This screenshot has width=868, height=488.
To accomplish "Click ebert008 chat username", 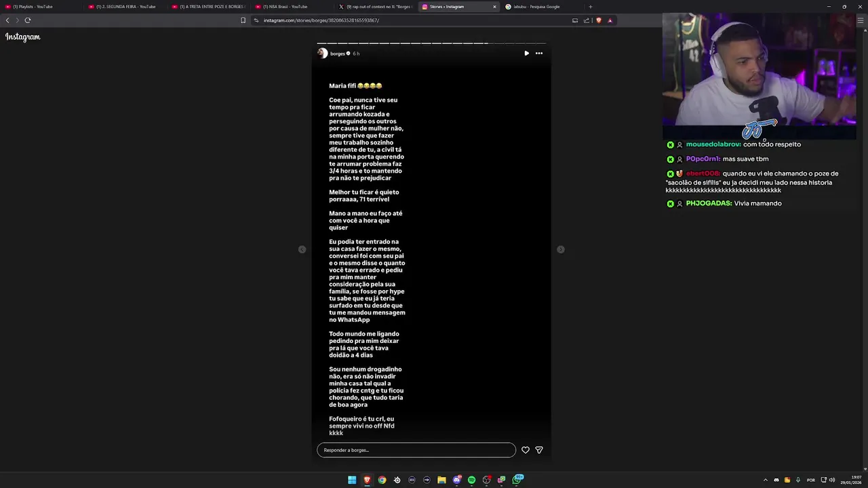I will point(703,174).
